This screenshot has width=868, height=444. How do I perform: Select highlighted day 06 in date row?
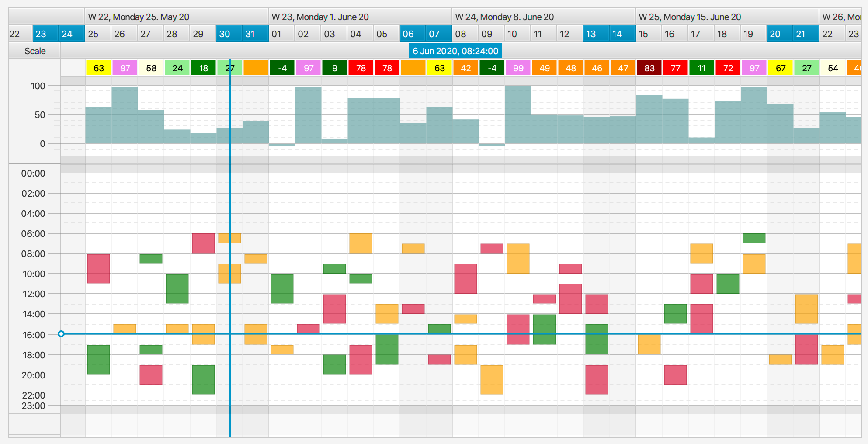pyautogui.click(x=408, y=34)
